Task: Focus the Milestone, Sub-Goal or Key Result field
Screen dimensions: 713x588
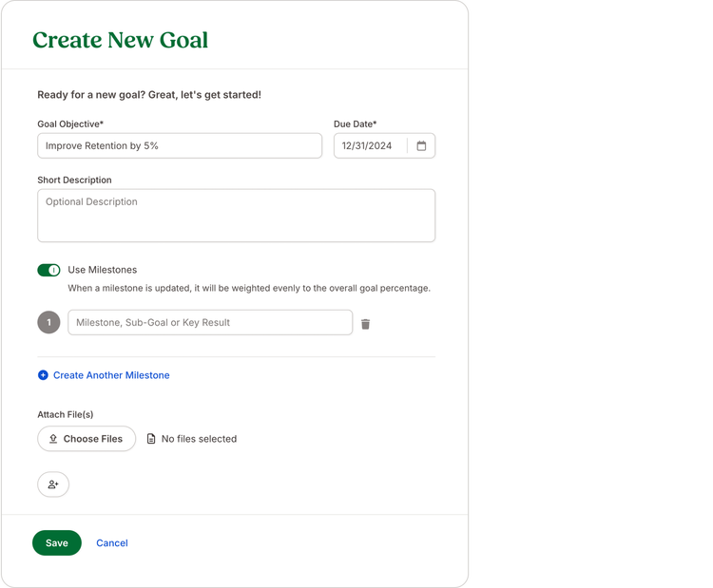Action: click(210, 323)
